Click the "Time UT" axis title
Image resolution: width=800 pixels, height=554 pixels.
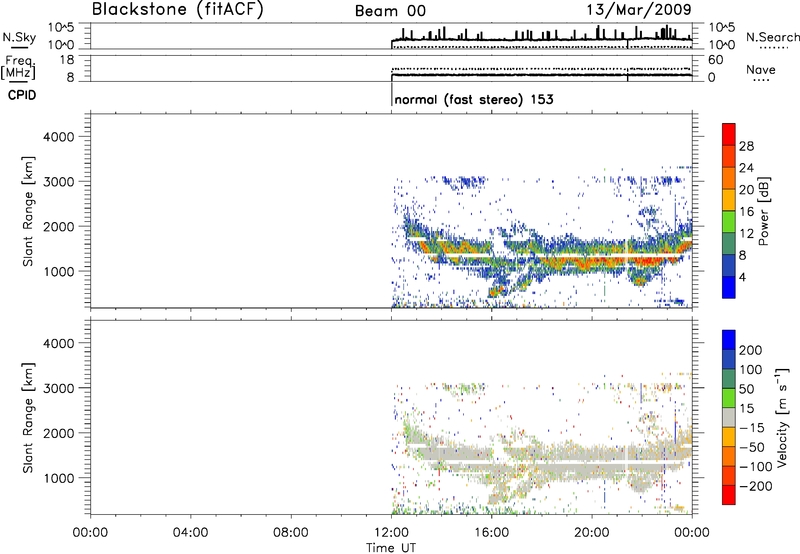tap(391, 548)
